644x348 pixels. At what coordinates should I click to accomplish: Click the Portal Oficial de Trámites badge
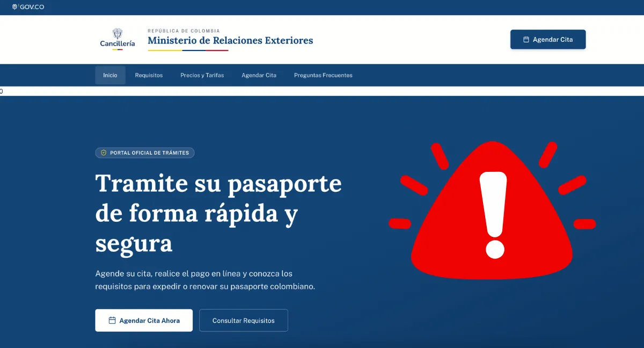click(145, 153)
